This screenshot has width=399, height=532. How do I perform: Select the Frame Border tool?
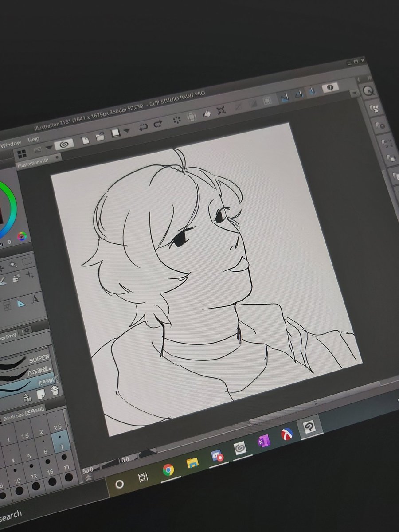coord(8,306)
